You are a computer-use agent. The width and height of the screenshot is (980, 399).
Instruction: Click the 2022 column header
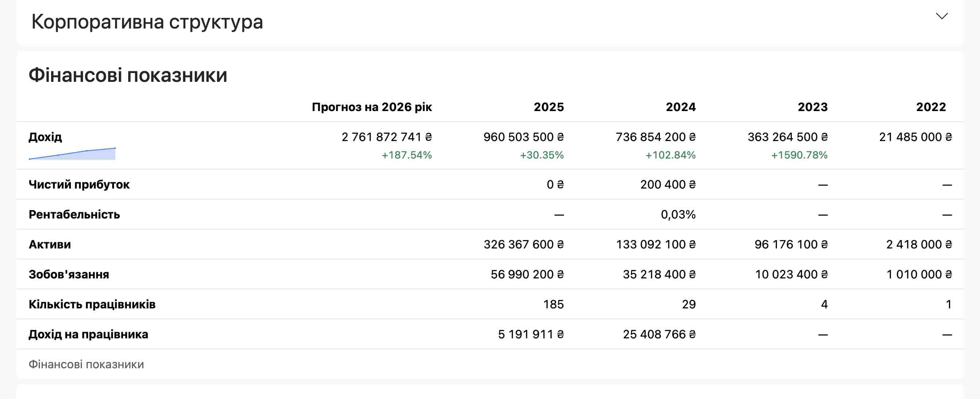click(931, 107)
